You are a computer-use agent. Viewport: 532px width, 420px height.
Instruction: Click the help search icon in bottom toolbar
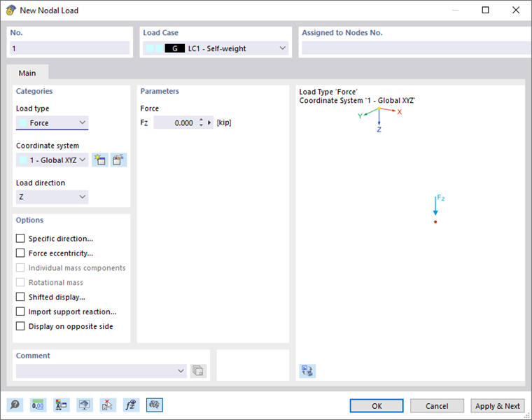click(x=15, y=405)
